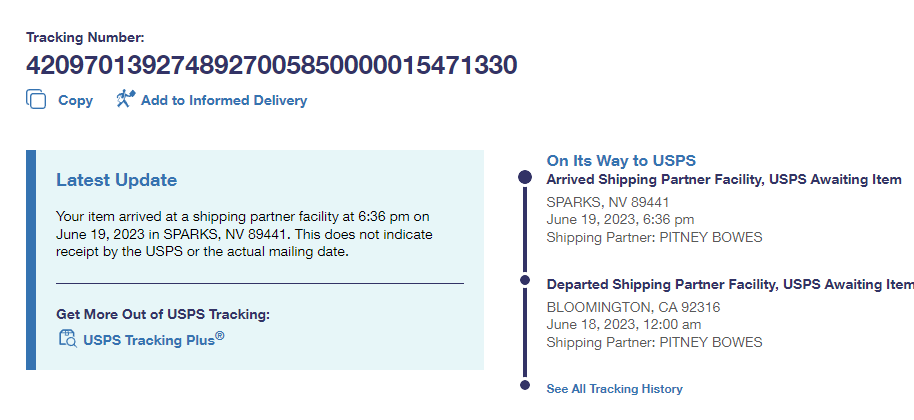Click the top timeline dot for Sparks arrival

pos(524,177)
